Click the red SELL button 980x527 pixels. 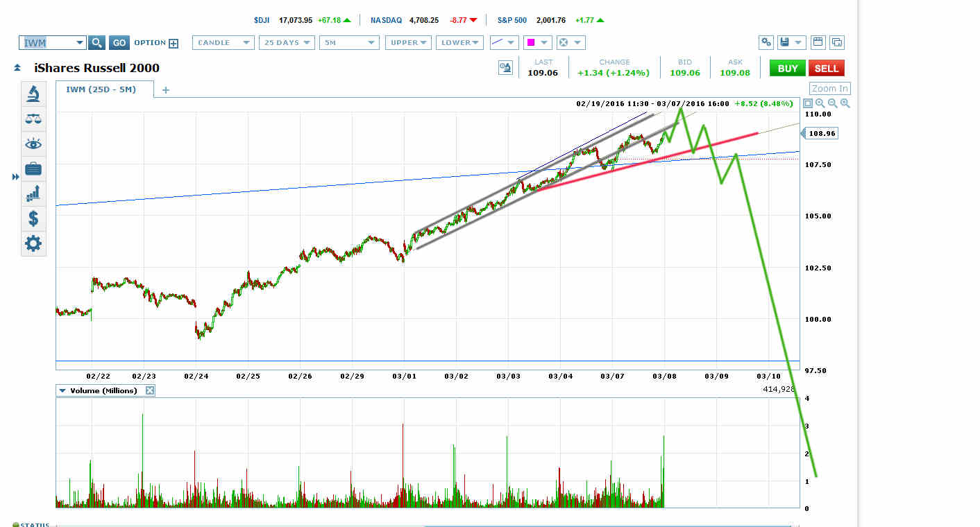coord(827,68)
